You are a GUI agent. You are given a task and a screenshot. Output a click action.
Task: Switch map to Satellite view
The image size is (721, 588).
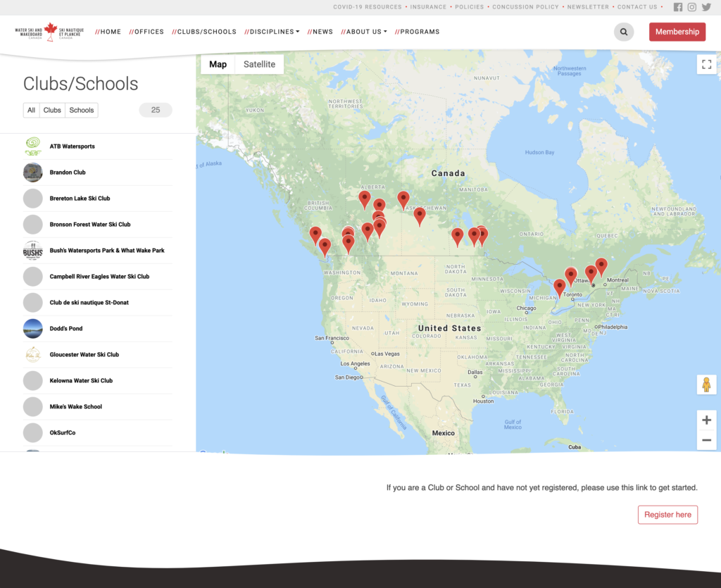259,64
